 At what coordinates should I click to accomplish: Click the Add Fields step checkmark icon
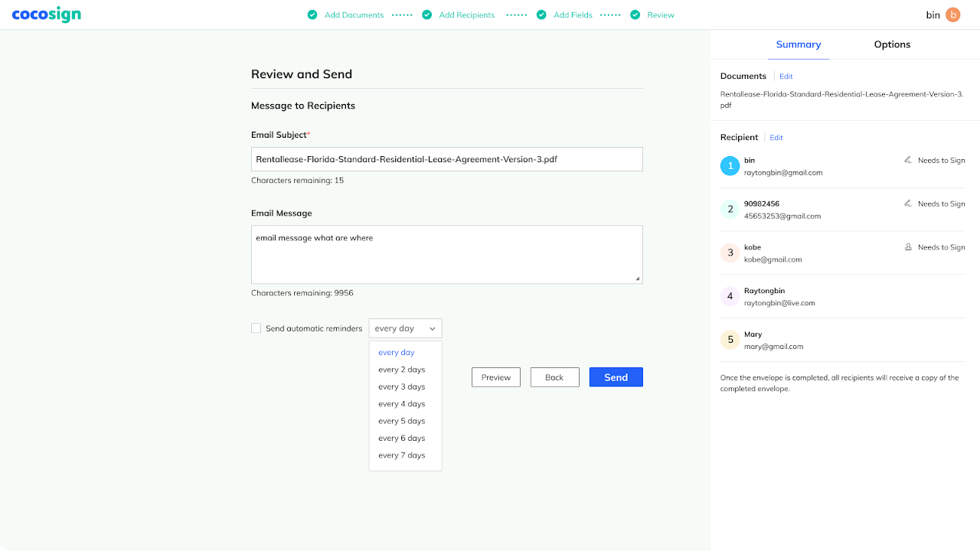pyautogui.click(x=541, y=15)
